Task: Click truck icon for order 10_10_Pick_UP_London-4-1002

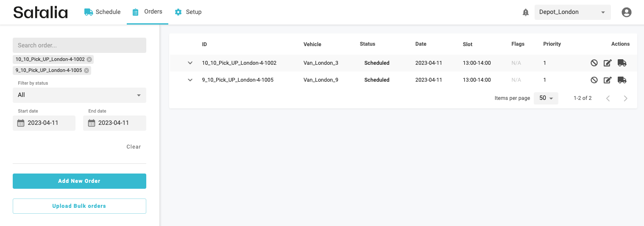Action: coord(622,63)
